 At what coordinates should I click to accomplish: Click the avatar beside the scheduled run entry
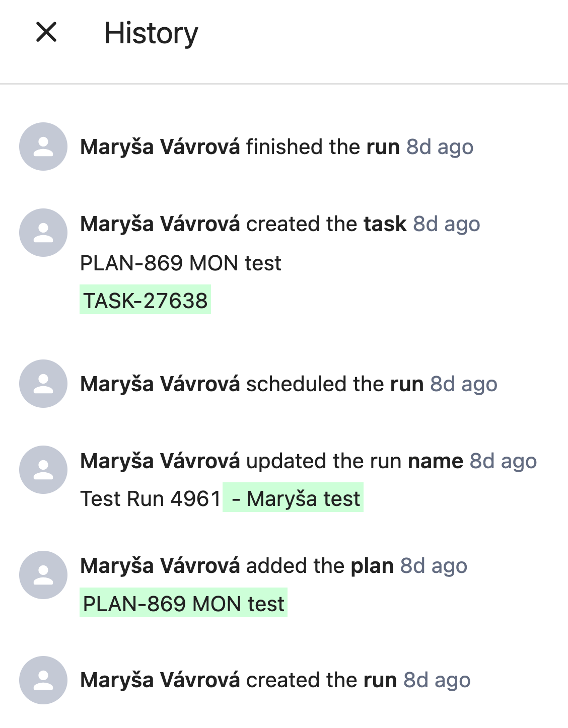(43, 384)
